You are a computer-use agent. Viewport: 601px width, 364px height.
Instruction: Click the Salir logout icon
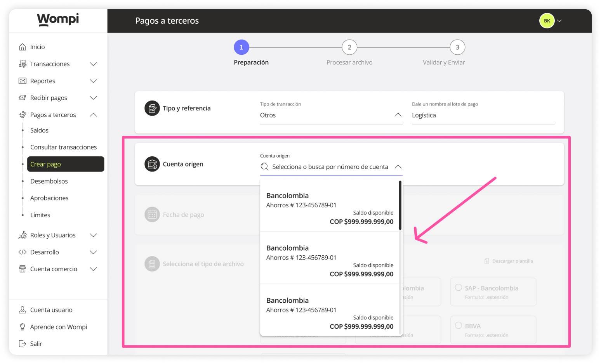tap(23, 344)
